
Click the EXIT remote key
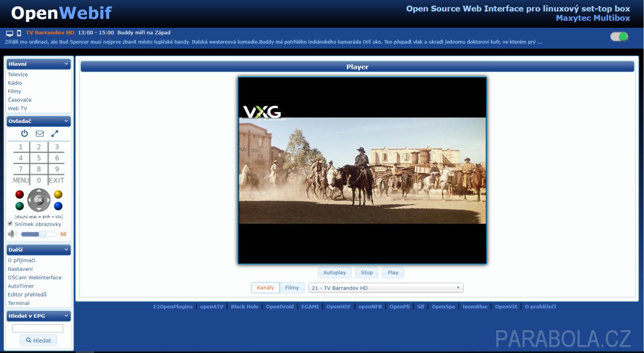click(x=56, y=180)
